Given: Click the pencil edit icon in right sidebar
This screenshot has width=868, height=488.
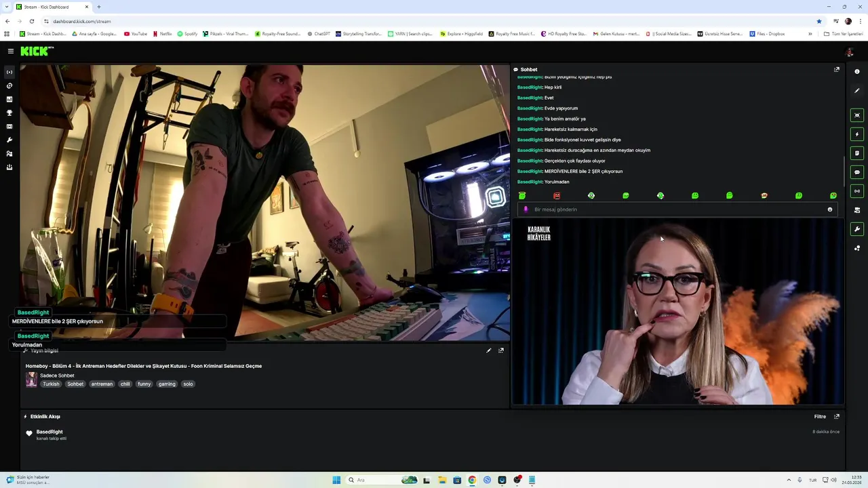Looking at the screenshot, I should click(x=857, y=90).
